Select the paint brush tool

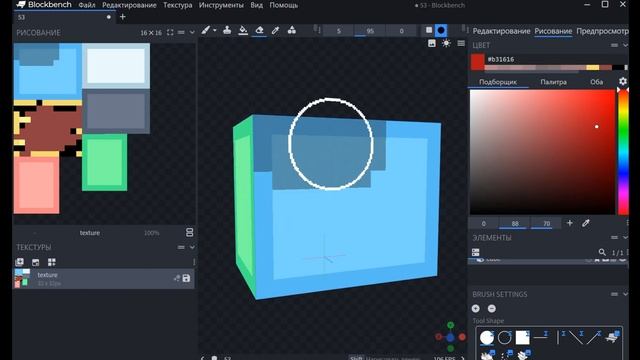[206, 30]
